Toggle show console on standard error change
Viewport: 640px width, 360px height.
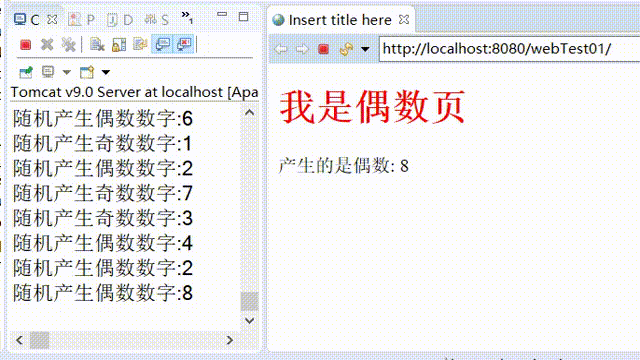click(x=184, y=44)
